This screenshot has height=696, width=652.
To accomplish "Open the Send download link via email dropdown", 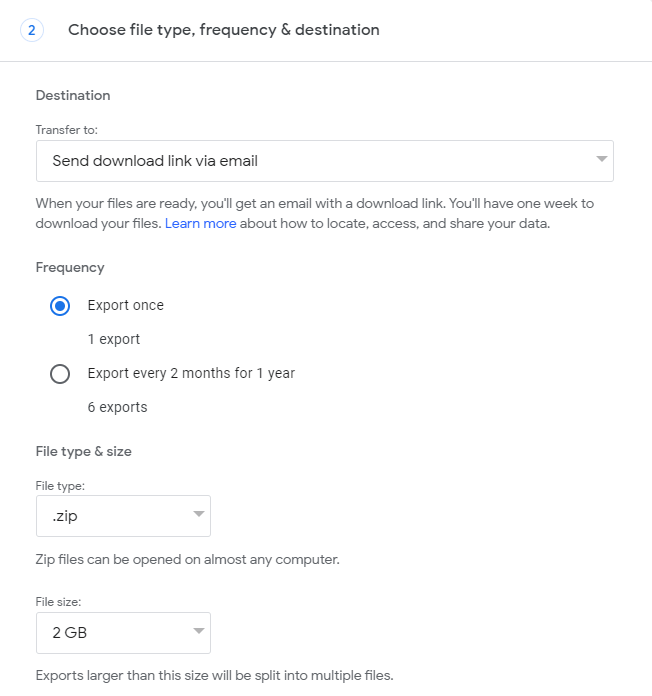I will (324, 160).
